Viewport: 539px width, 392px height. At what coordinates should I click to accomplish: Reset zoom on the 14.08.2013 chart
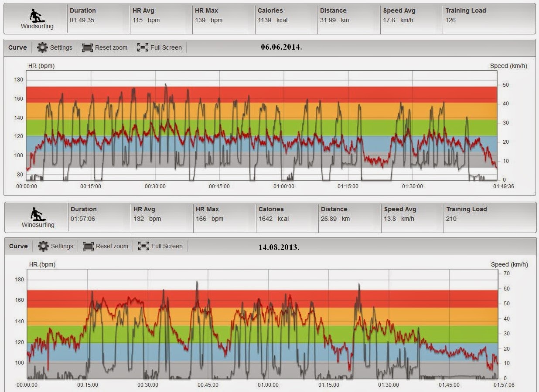tap(105, 246)
